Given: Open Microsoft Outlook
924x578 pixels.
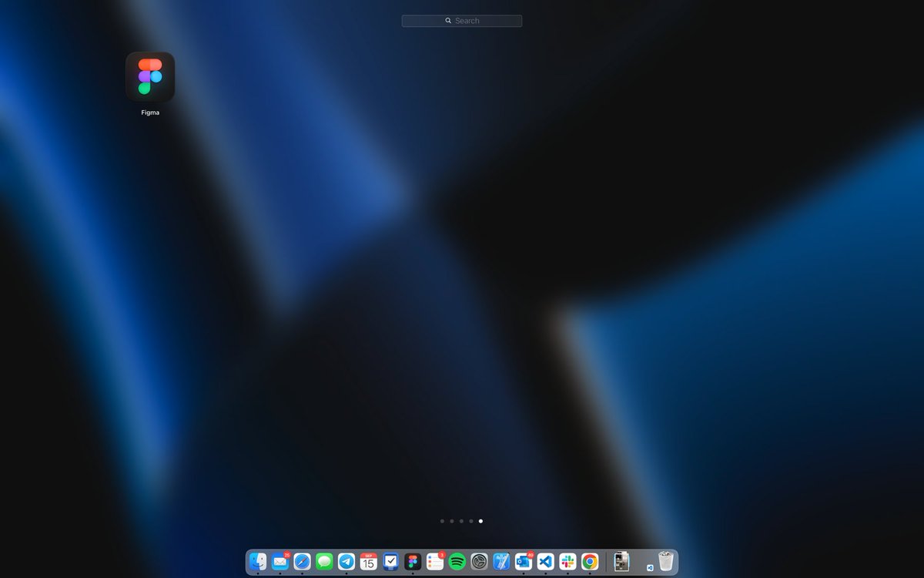Looking at the screenshot, I should [525, 561].
